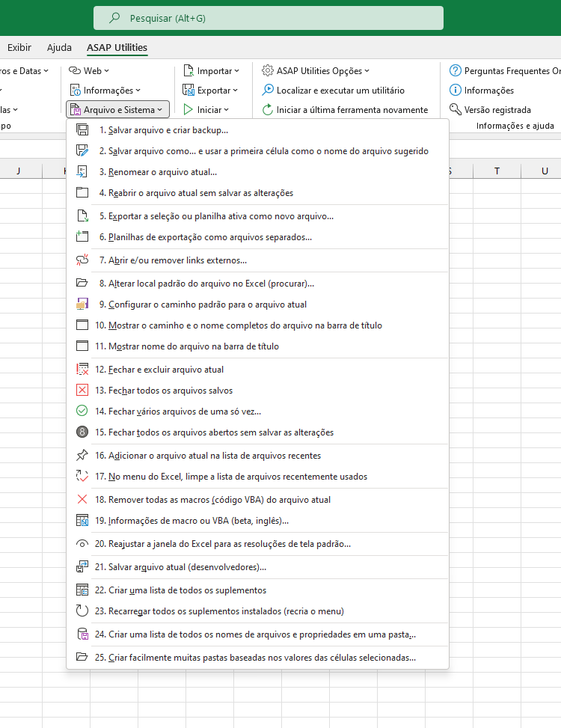Click the icon for Configurar o caminho padrão
561x728 pixels.
[82, 304]
